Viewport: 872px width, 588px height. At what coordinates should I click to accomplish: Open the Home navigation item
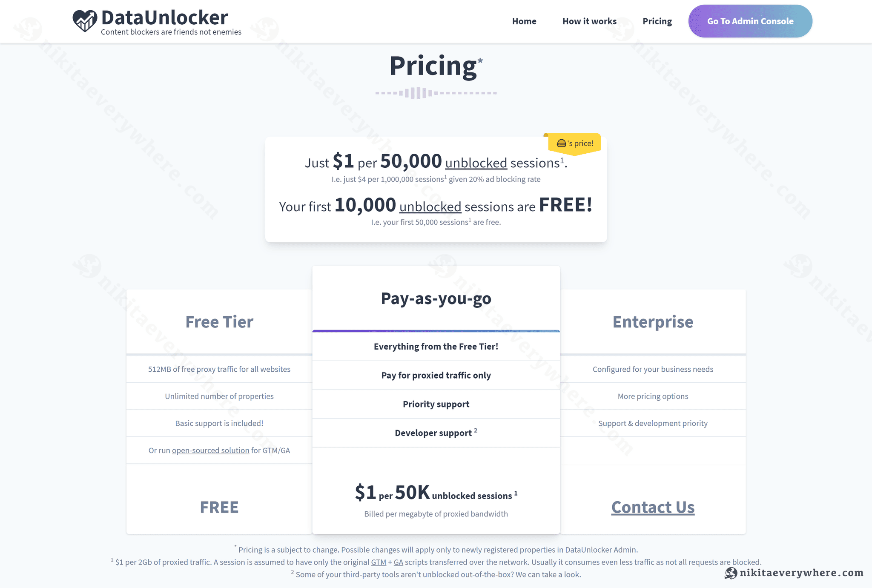point(524,21)
